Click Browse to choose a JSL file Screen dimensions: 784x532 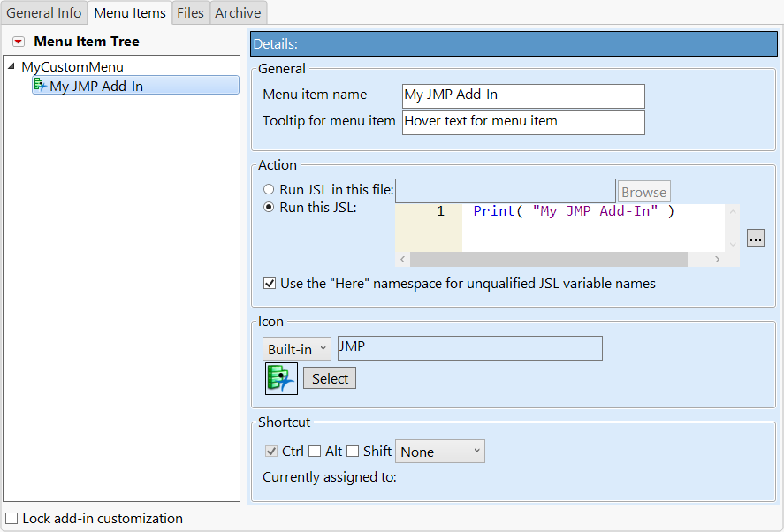(643, 191)
